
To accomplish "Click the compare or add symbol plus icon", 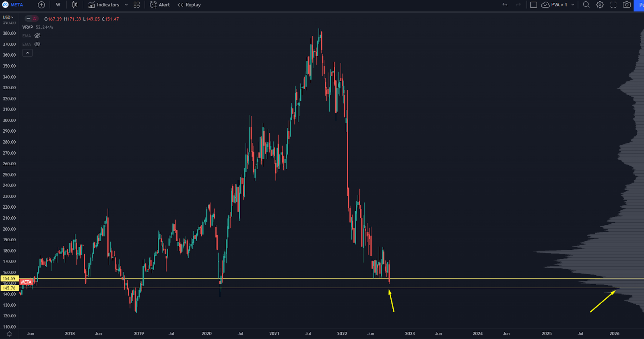I will pyautogui.click(x=41, y=5).
